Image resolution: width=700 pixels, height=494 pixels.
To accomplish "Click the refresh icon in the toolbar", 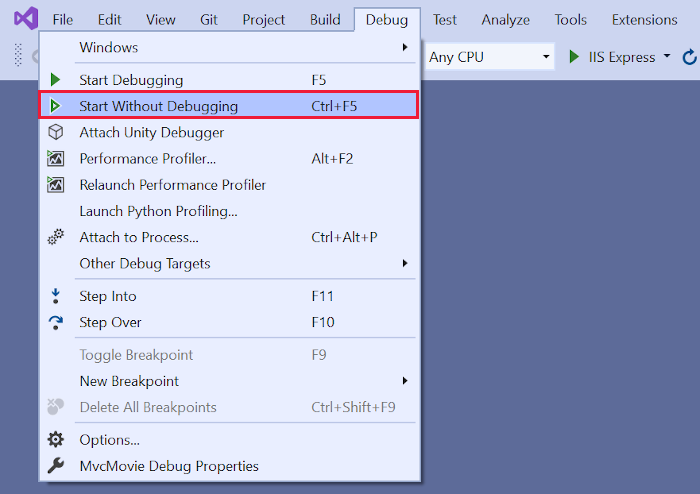I will [x=690, y=57].
